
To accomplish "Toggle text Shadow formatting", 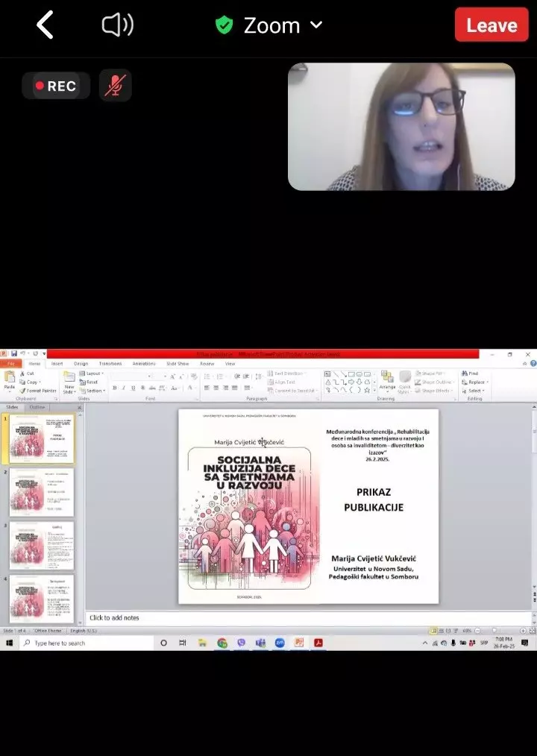I will [142, 388].
